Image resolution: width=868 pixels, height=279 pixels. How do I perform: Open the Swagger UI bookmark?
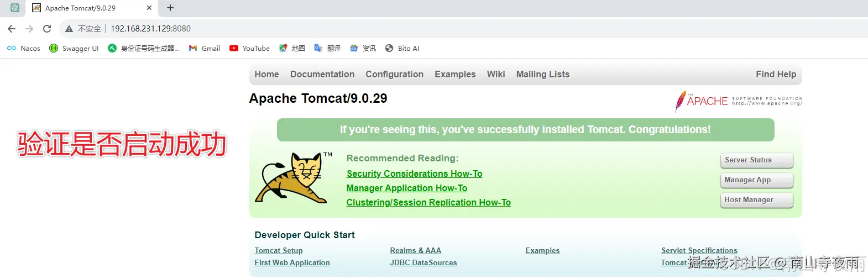(x=74, y=48)
